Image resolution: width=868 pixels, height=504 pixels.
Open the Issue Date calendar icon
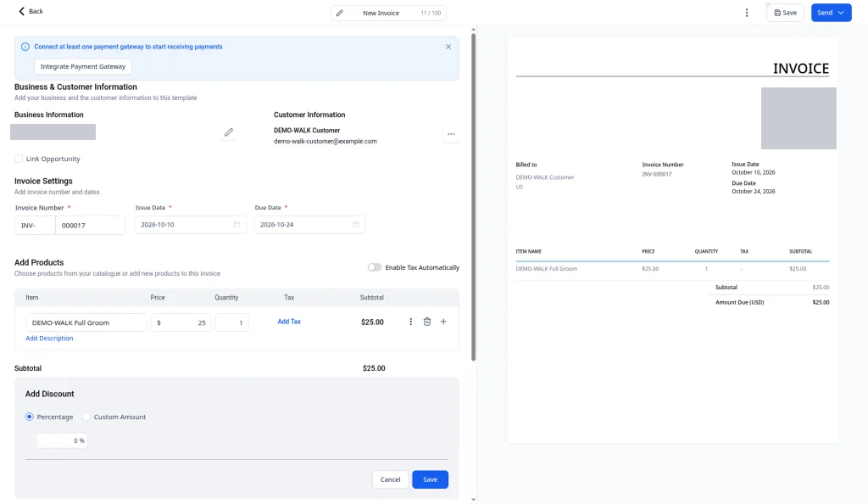(x=237, y=224)
